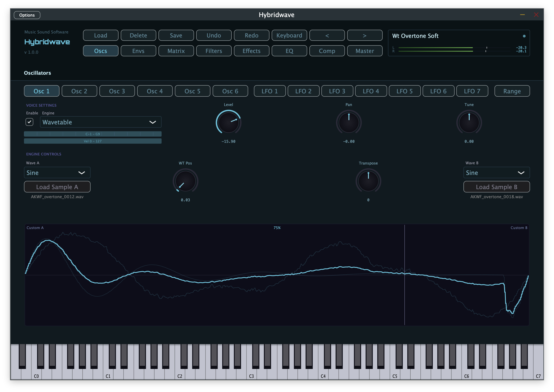
Task: Switch to the Envs section tab
Action: click(x=138, y=51)
